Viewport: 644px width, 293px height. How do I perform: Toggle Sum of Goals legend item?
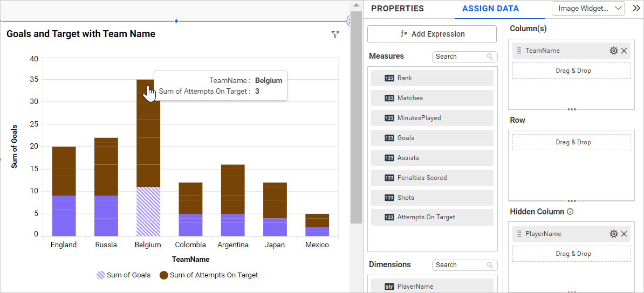[x=124, y=275]
